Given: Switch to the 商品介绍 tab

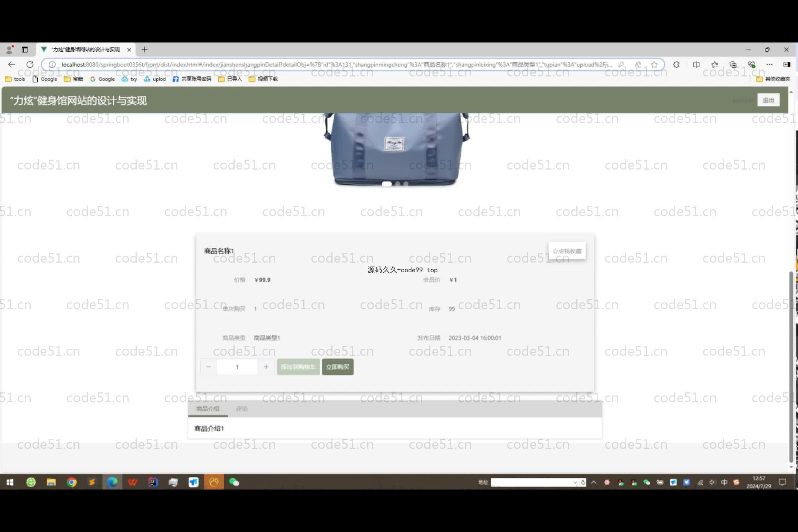Looking at the screenshot, I should pyautogui.click(x=208, y=409).
